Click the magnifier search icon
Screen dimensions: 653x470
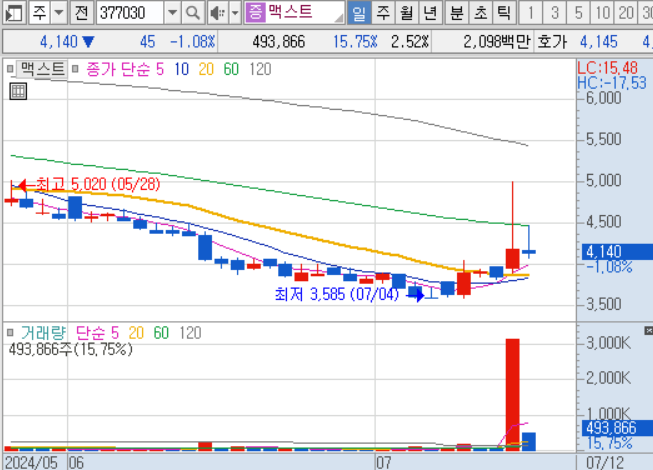click(x=193, y=12)
